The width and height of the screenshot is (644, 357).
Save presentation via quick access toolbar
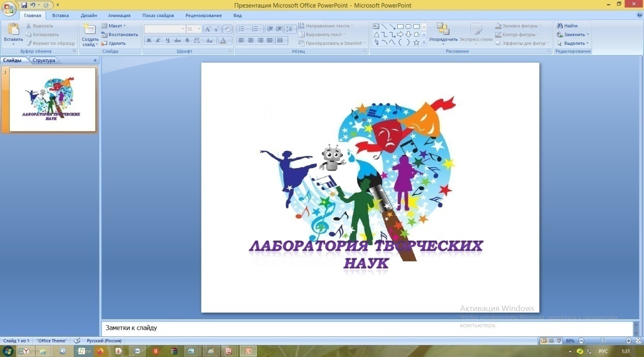[x=24, y=5]
